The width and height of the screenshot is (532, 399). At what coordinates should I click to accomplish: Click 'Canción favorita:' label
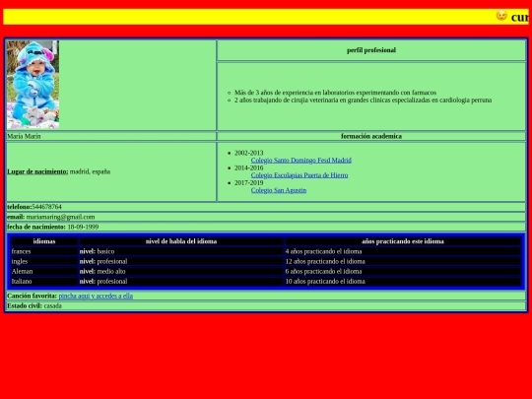coord(32,296)
